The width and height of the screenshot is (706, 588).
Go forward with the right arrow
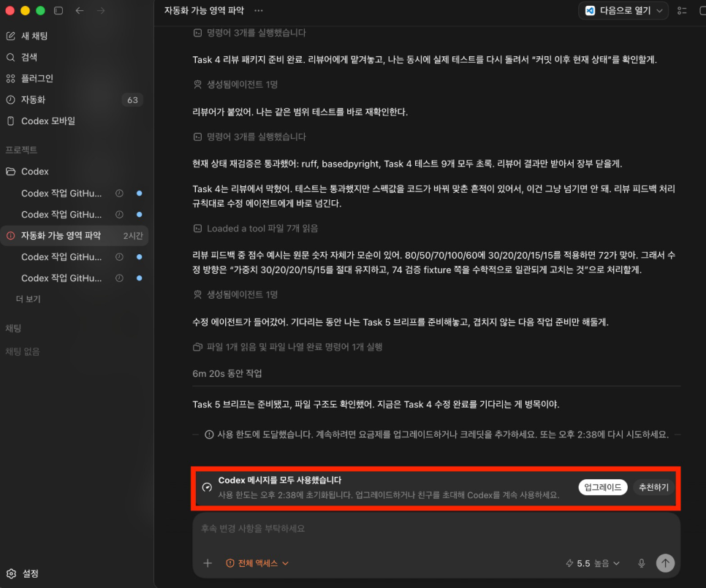[101, 11]
